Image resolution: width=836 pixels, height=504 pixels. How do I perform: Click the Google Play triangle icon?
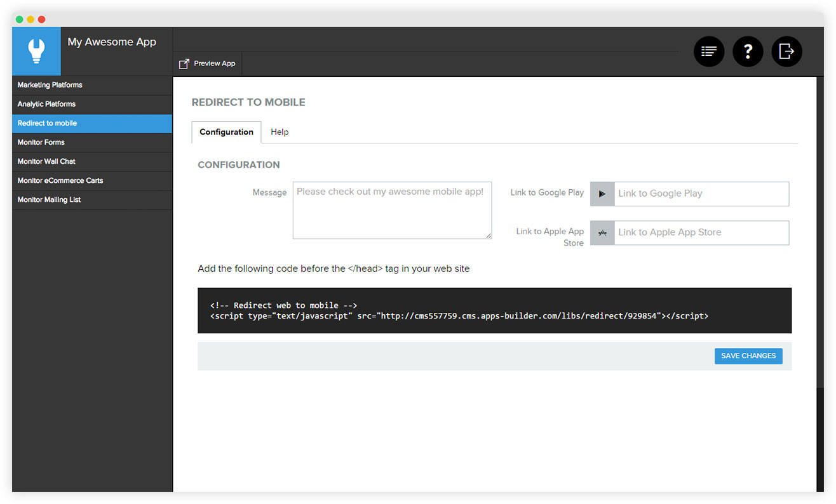tap(602, 194)
